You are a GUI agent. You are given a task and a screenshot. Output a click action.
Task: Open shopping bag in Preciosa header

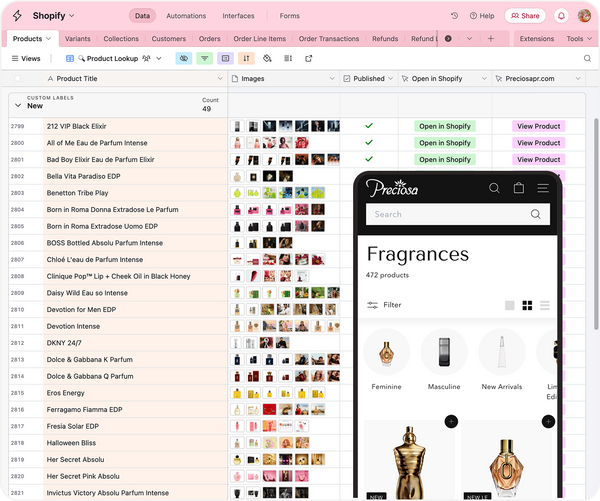click(x=519, y=188)
